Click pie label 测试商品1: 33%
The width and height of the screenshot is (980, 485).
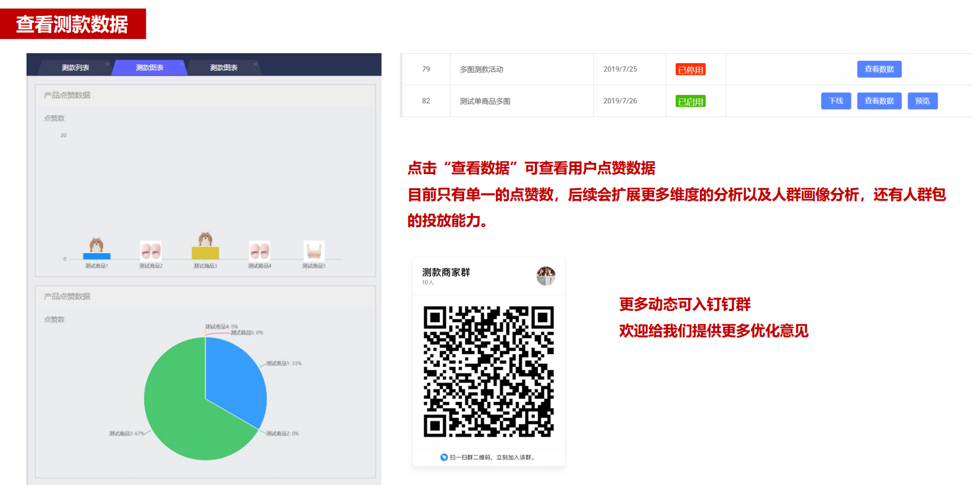tap(284, 363)
